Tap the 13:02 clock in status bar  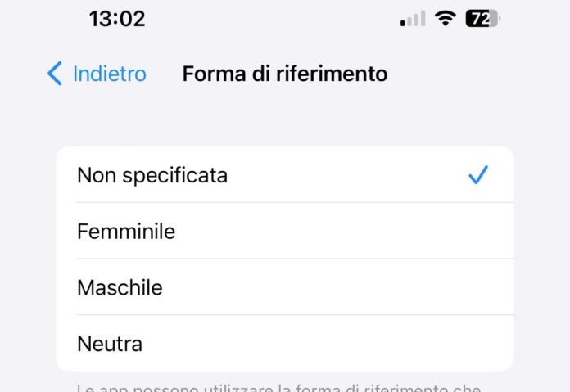(x=117, y=19)
